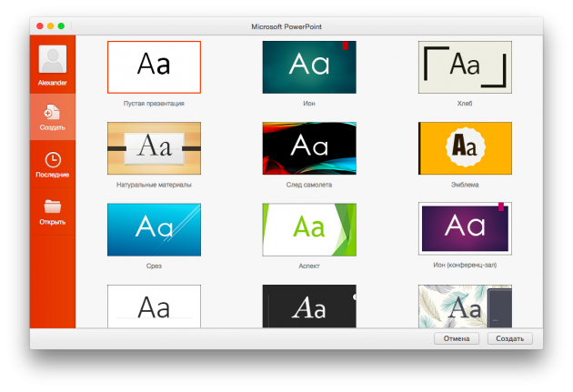Viewport: 573px width, 392px height.
Task: Select the Срез blue template
Action: (154, 229)
